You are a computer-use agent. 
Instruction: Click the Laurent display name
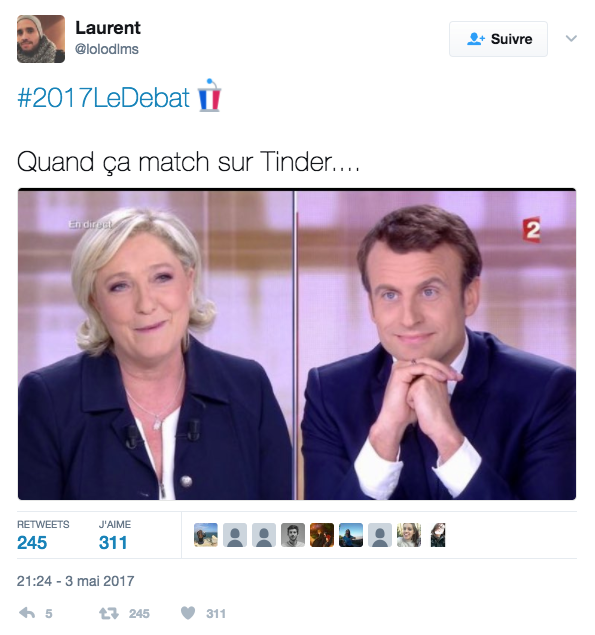[x=108, y=28]
